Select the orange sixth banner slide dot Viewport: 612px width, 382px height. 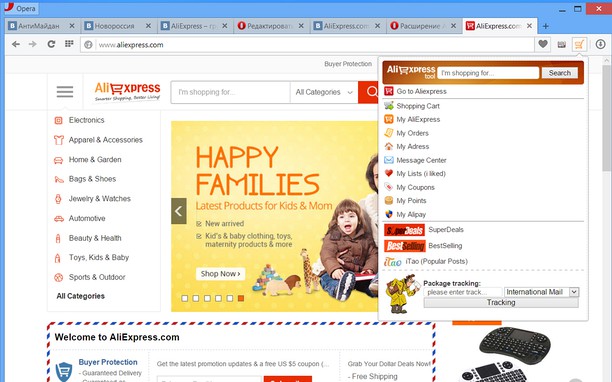point(241,298)
